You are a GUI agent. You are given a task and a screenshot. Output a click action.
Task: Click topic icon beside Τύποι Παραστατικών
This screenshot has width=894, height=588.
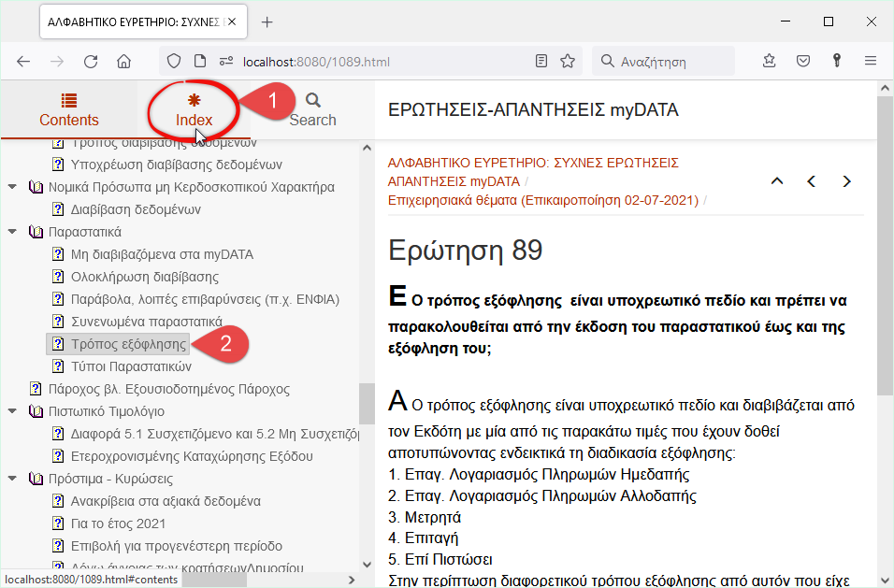point(58,366)
